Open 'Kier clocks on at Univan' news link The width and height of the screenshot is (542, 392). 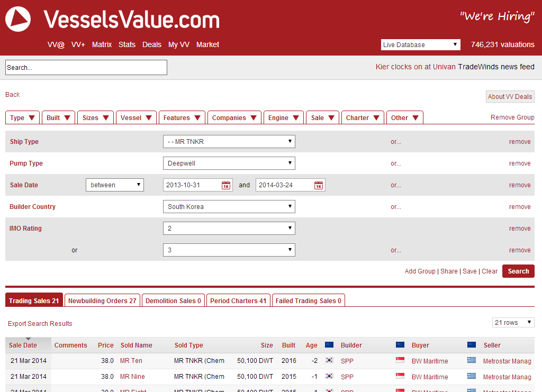[415, 67]
